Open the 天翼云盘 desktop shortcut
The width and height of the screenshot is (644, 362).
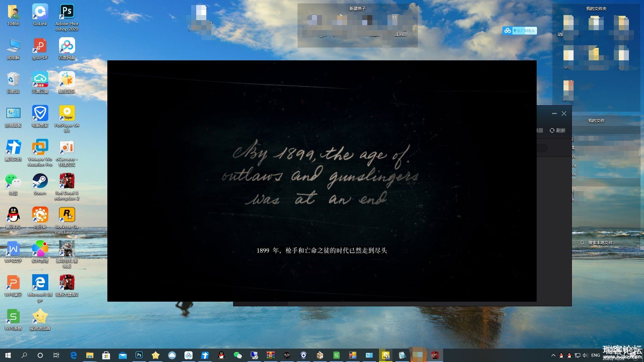coord(40,83)
